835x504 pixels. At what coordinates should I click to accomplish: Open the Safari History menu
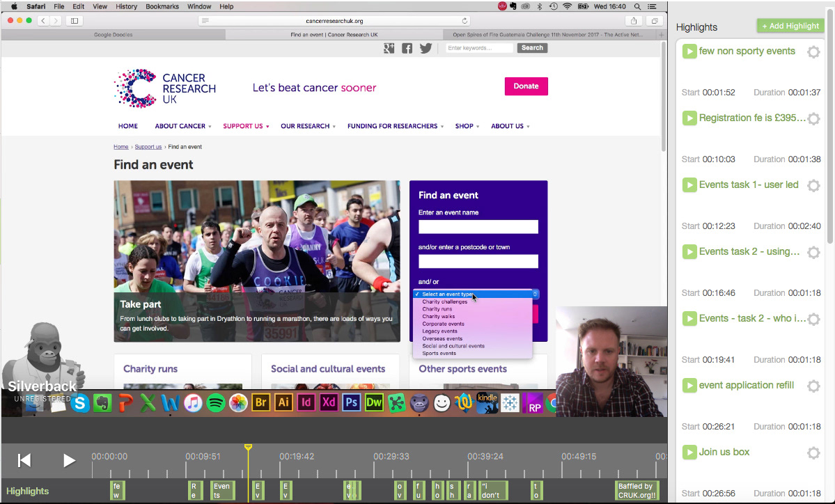[126, 6]
